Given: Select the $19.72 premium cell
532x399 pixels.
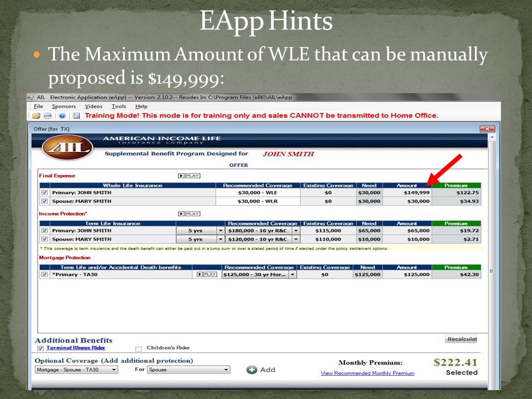Looking at the screenshot, I should [456, 231].
